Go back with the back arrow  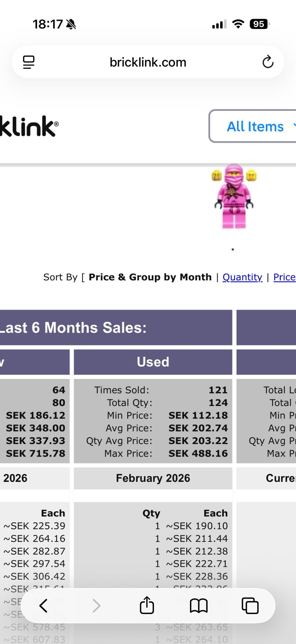pyautogui.click(x=43, y=605)
